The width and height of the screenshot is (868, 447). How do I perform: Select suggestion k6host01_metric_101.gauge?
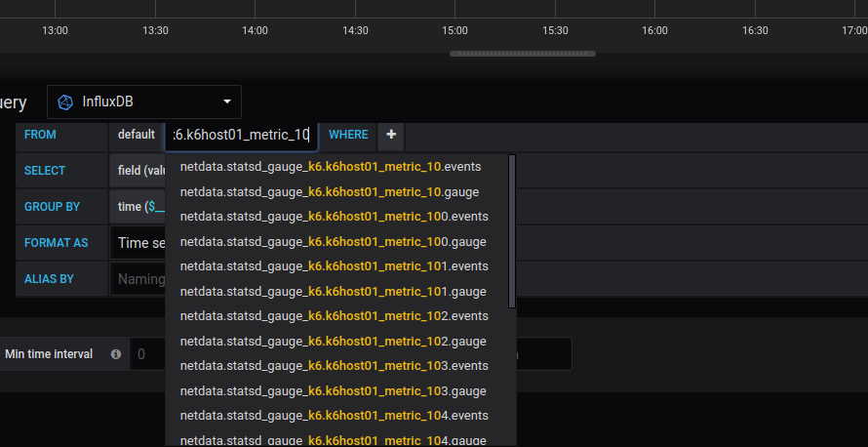click(x=337, y=292)
